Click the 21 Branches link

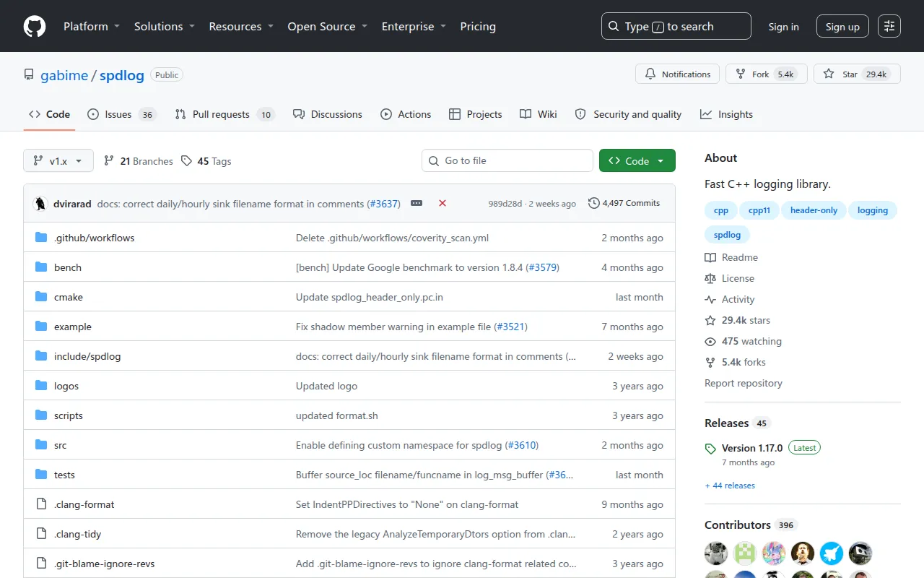pos(139,161)
